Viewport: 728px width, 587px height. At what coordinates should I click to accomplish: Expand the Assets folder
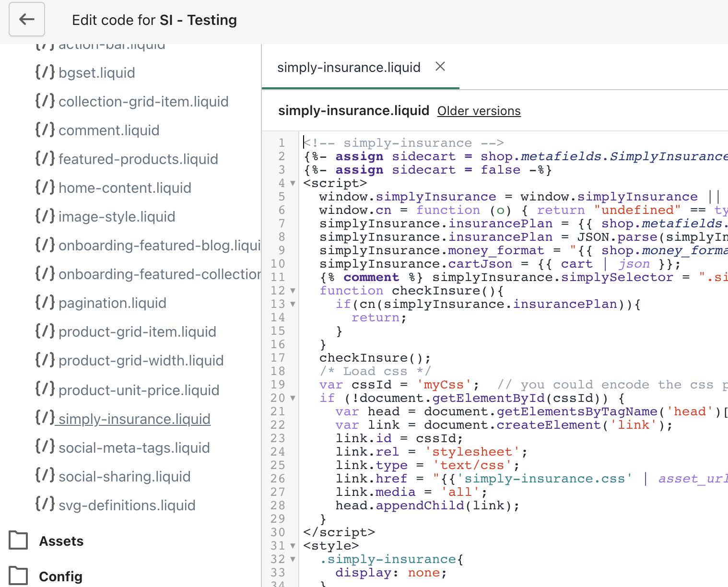click(61, 541)
